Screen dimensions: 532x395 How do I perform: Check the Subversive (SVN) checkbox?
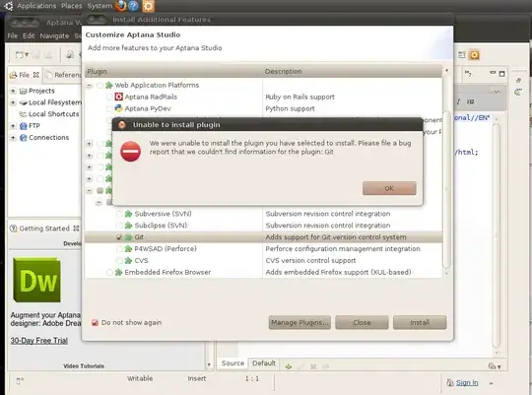pos(119,214)
